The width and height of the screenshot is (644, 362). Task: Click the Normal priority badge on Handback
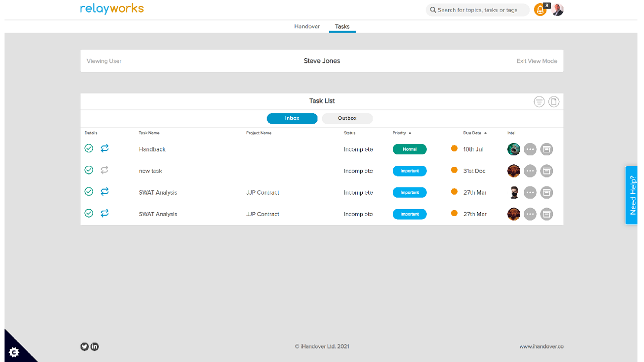pos(410,149)
